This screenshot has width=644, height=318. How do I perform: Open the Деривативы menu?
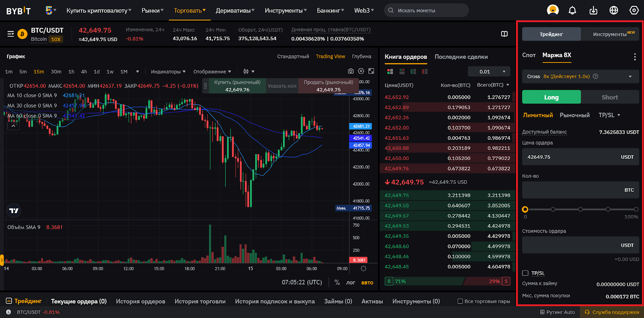[235, 10]
